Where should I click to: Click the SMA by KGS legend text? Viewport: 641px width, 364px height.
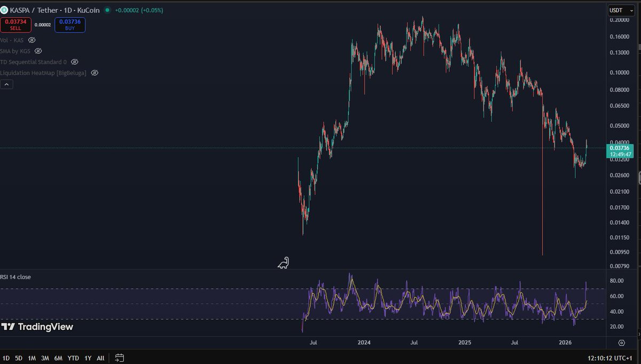(15, 51)
